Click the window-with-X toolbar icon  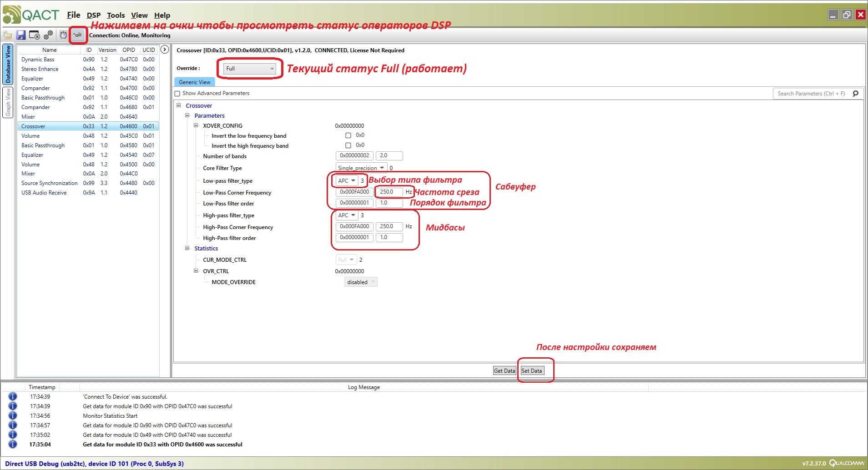[x=35, y=35]
